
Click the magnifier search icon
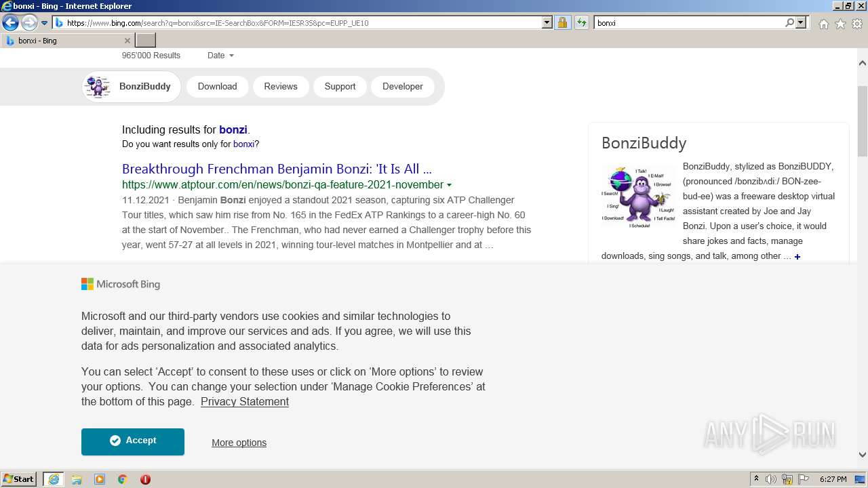tap(789, 22)
